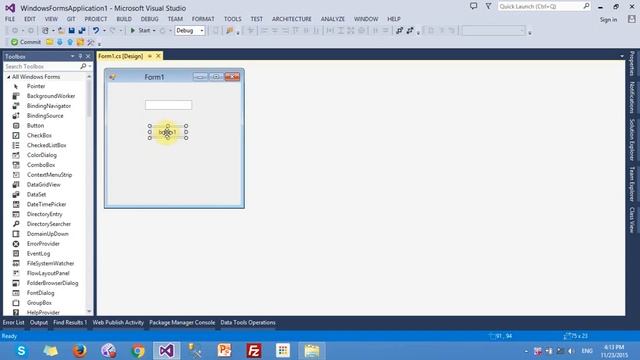The height and width of the screenshot is (360, 640).
Task: Click the Sign in link
Action: tap(608, 19)
